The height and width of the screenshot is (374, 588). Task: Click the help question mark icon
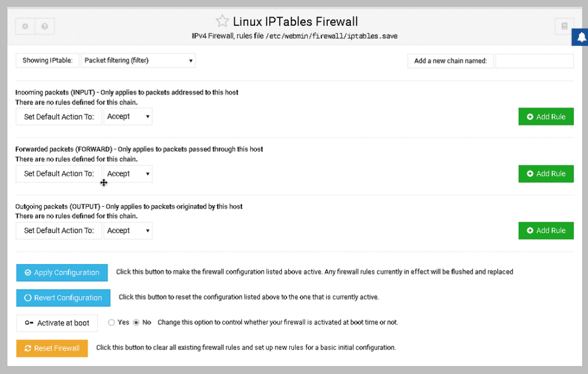tap(45, 25)
